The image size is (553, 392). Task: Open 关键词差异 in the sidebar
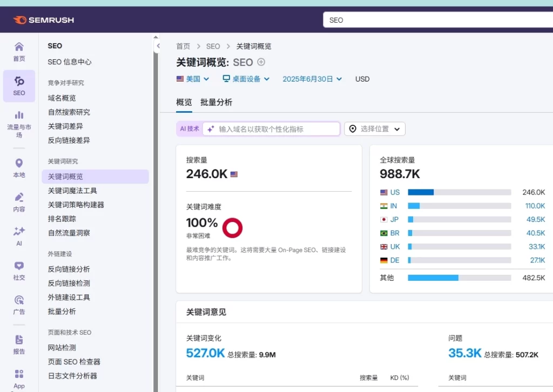(65, 126)
